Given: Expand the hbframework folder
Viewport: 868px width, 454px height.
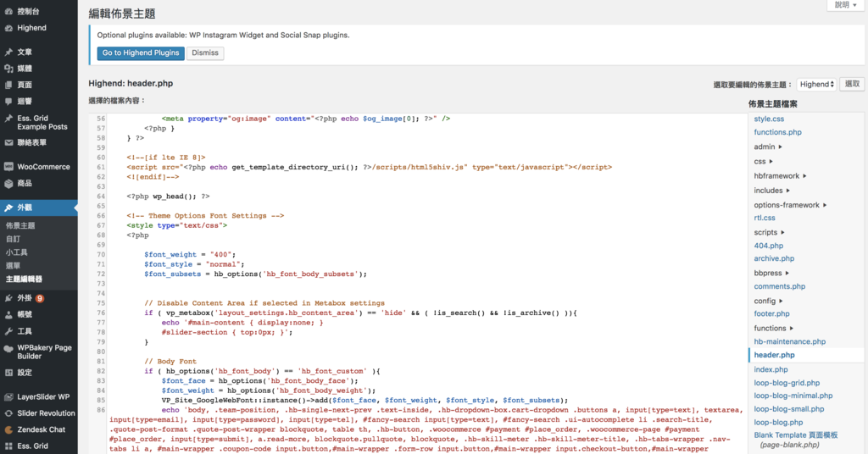Looking at the screenshot, I should tap(780, 176).
